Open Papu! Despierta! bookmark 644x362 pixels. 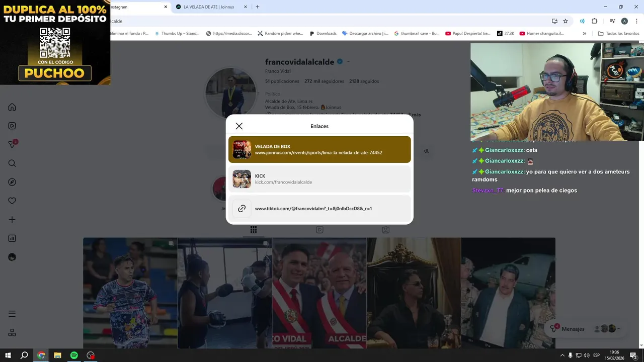468,34
